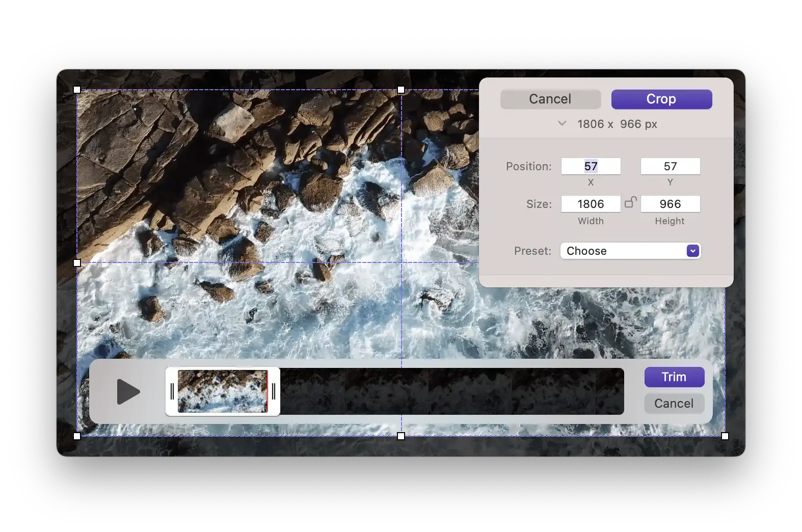802x532 pixels.
Task: Grab the right trim handle
Action: pos(274,391)
